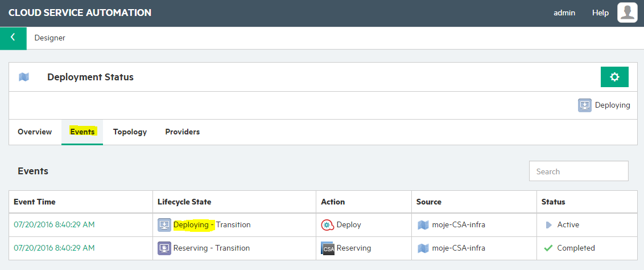The height and width of the screenshot is (270, 644).
Task: Open the gear settings menu
Action: point(614,77)
